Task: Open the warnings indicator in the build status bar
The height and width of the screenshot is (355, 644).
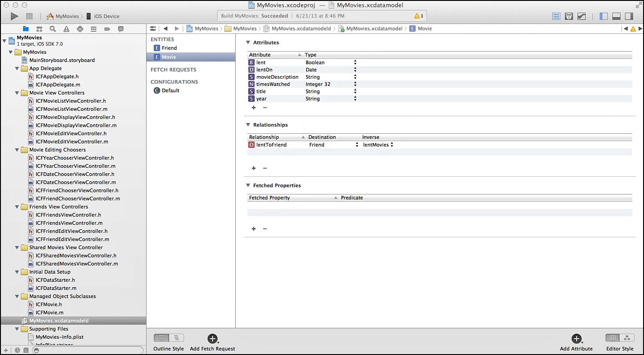Action: pos(418,16)
